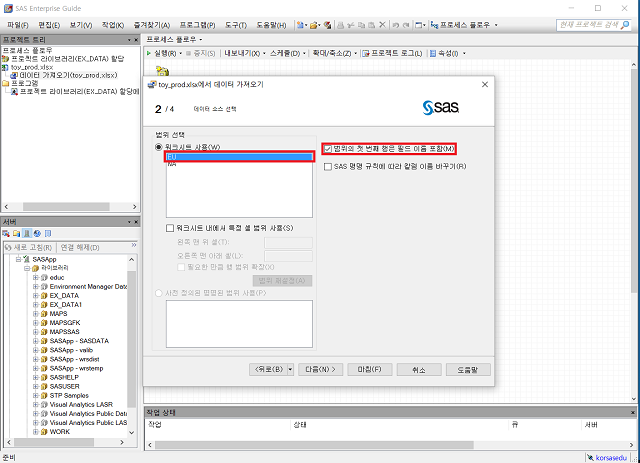640x463 pixels.
Task: Click the Next button in wizard
Action: tap(320, 370)
